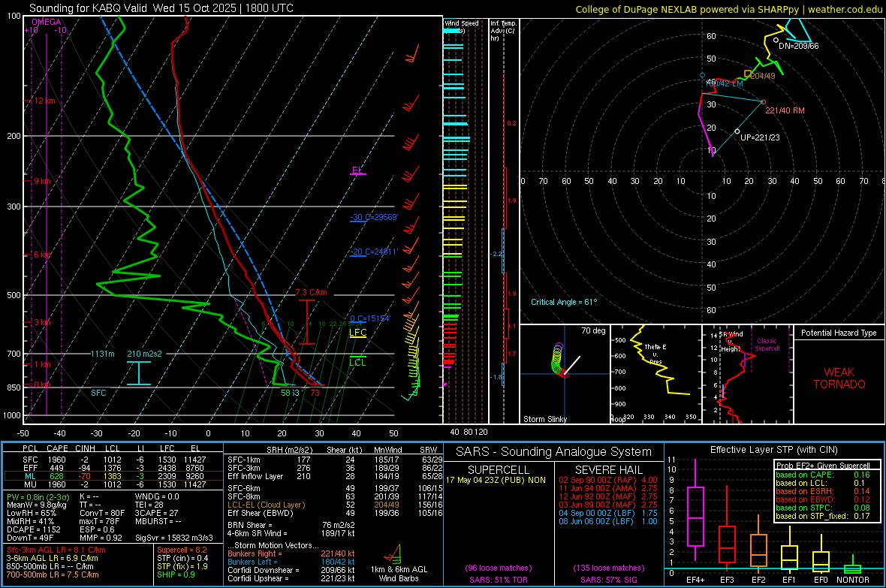
Task: Select the WEAK TORNADO hazard text
Action: (x=839, y=378)
